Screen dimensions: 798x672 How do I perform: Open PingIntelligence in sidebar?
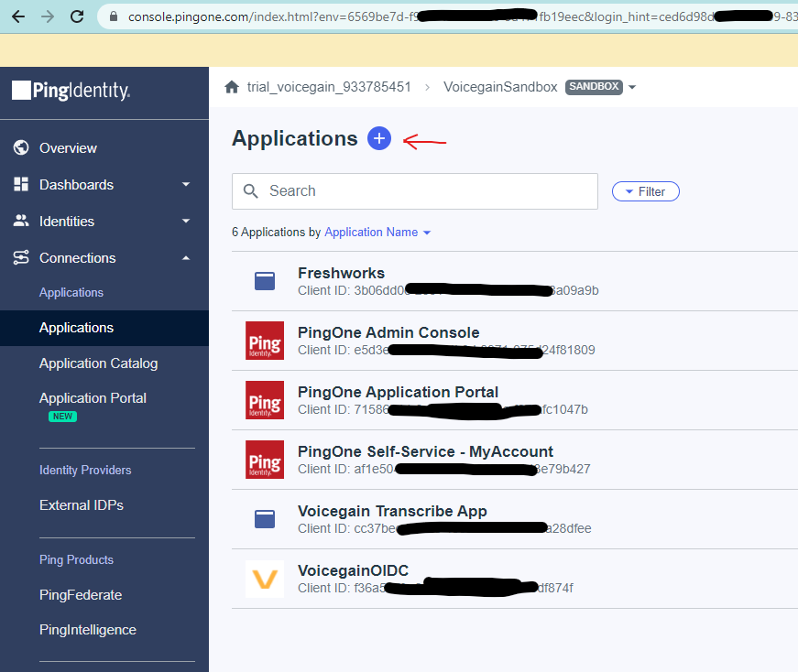pyautogui.click(x=88, y=630)
